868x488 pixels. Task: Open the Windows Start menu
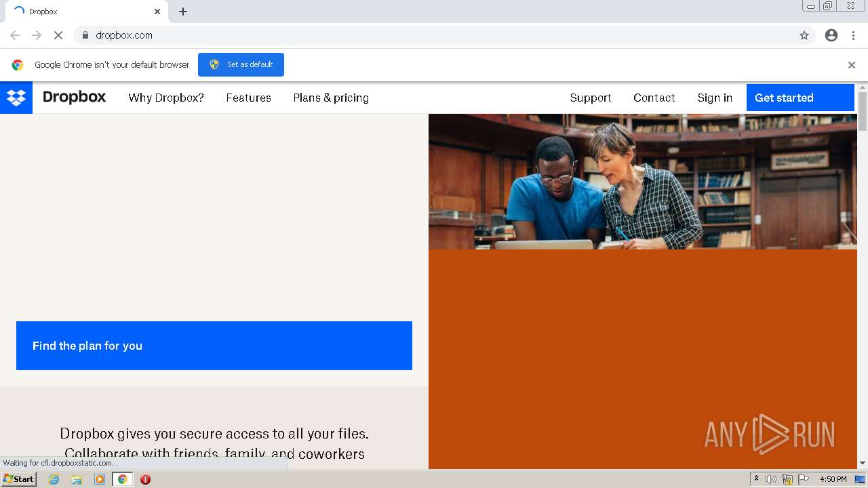coord(18,479)
